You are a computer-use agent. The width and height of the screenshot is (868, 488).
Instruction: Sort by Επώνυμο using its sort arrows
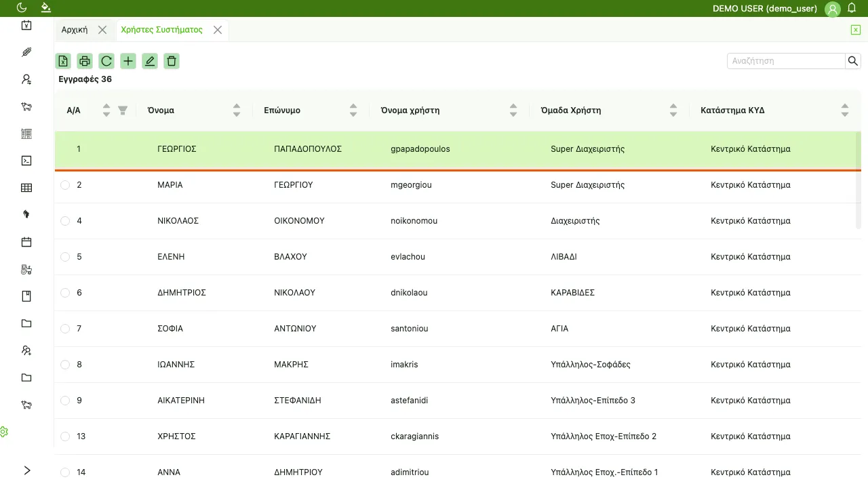point(353,110)
